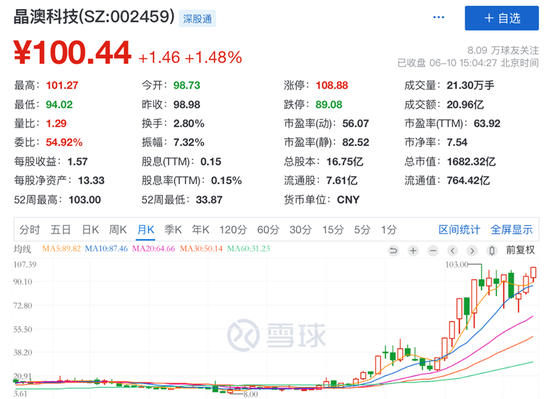Click the MA10:87.46 indicator label
This screenshot has width=550, height=399.
[106, 249]
